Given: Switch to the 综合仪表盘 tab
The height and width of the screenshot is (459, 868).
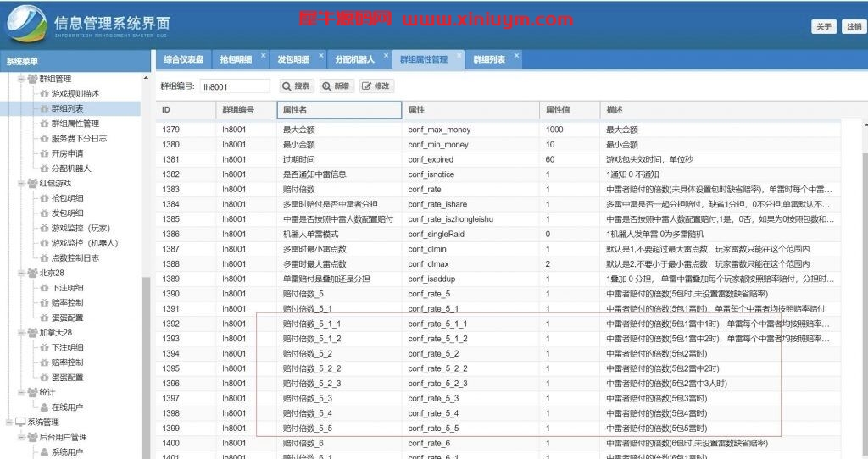Looking at the screenshot, I should tap(183, 59).
